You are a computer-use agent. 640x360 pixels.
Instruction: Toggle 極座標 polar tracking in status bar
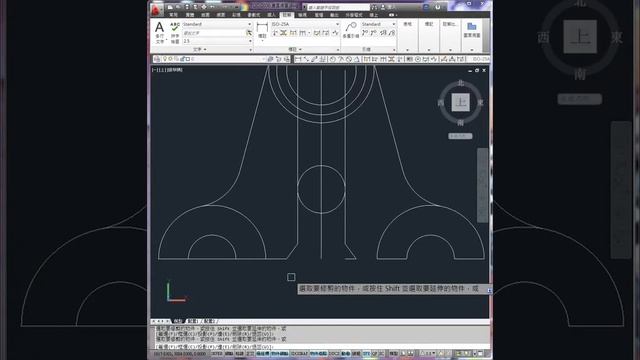click(x=262, y=353)
